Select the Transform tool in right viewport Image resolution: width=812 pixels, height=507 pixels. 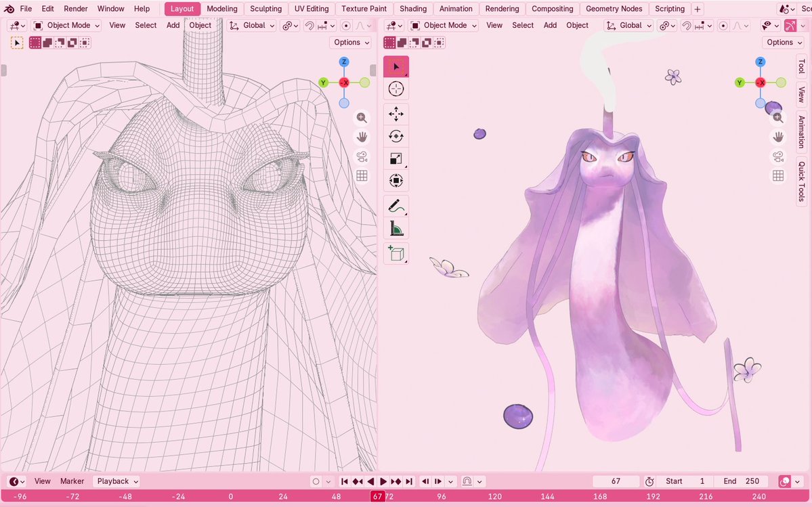396,181
